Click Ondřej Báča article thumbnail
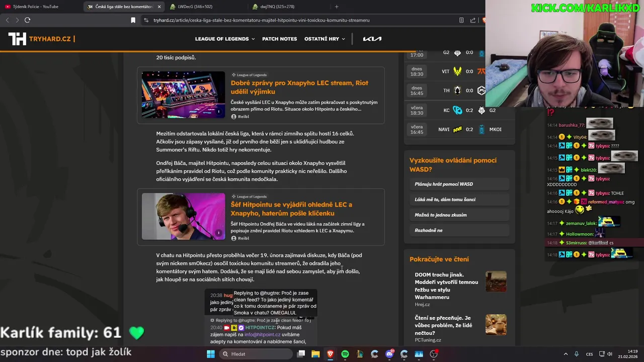644x362 pixels. coord(183,216)
